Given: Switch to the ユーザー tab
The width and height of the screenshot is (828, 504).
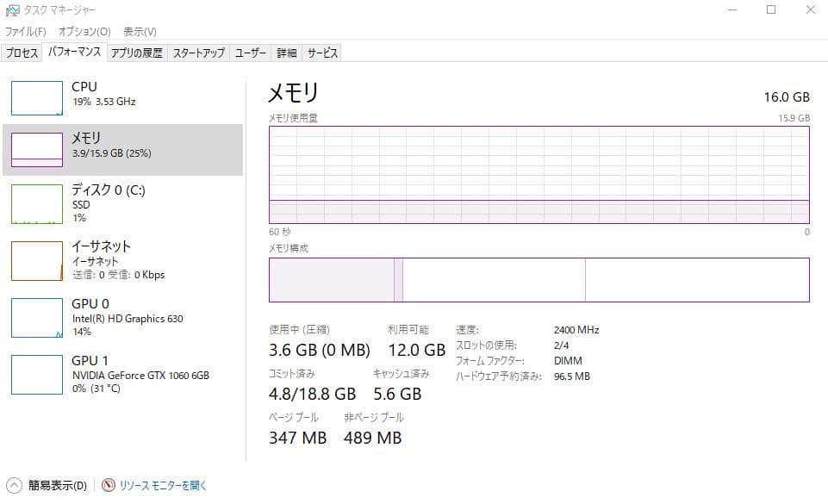Looking at the screenshot, I should (249, 52).
